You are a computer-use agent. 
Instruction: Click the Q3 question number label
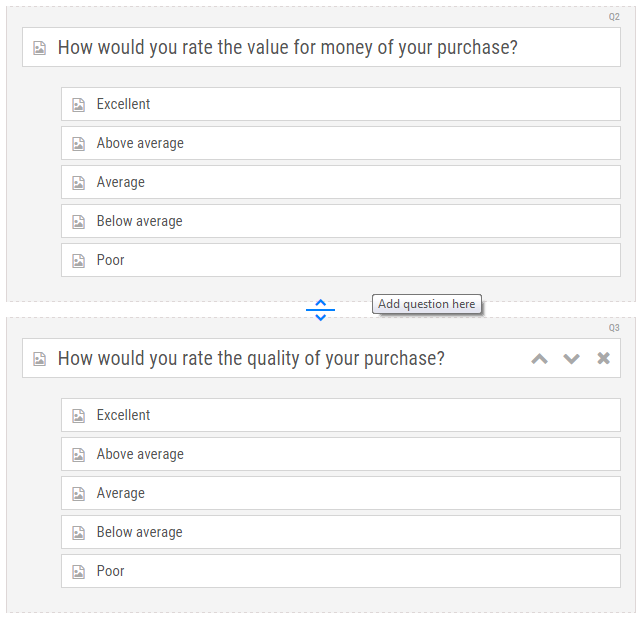click(614, 328)
